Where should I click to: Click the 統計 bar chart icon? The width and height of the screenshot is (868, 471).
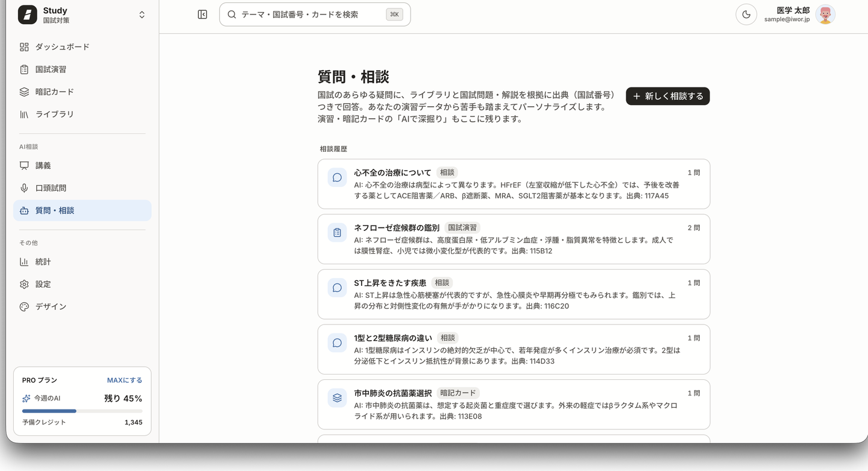point(24,262)
